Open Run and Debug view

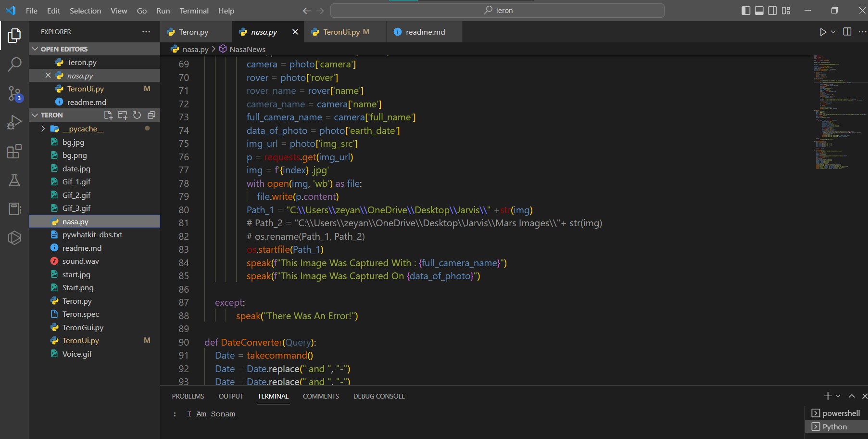coord(14,122)
